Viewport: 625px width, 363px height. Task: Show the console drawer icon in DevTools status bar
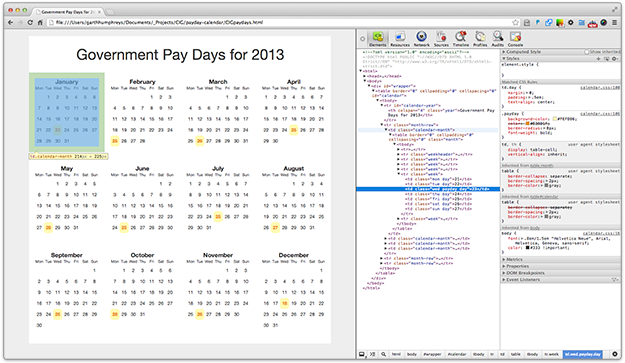pyautogui.click(x=372, y=354)
